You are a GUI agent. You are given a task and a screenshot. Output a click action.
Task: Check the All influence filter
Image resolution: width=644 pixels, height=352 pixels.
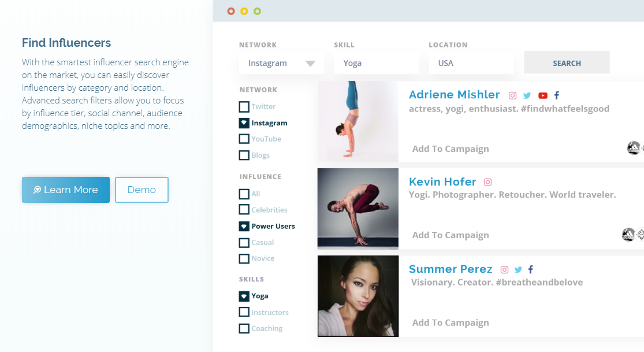[244, 194]
